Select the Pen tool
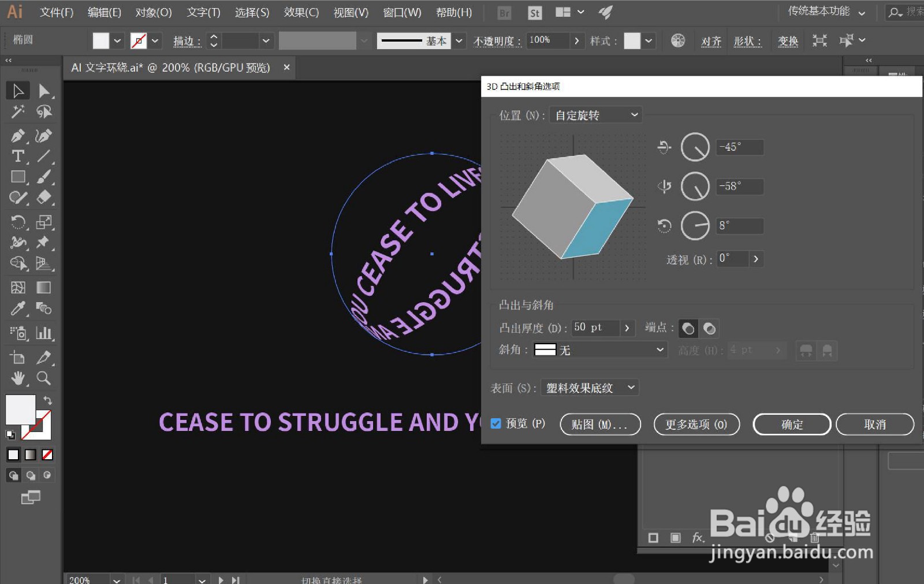Viewport: 924px width, 584px height. [18, 135]
